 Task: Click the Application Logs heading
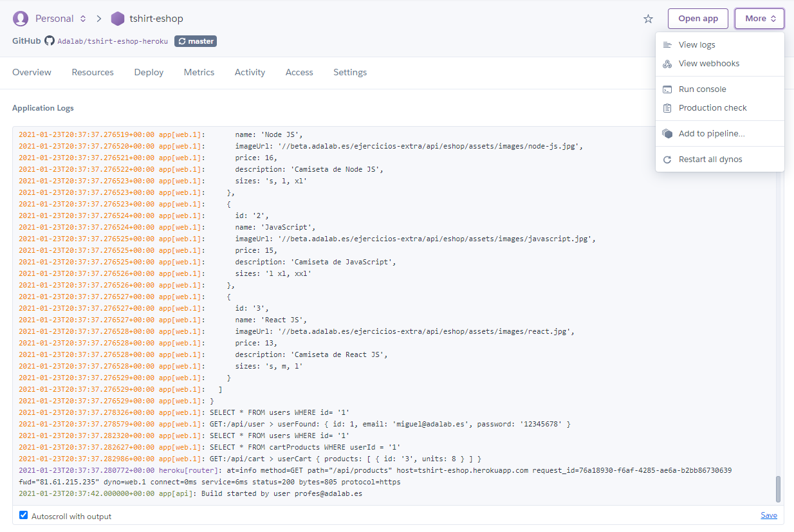[x=43, y=108]
